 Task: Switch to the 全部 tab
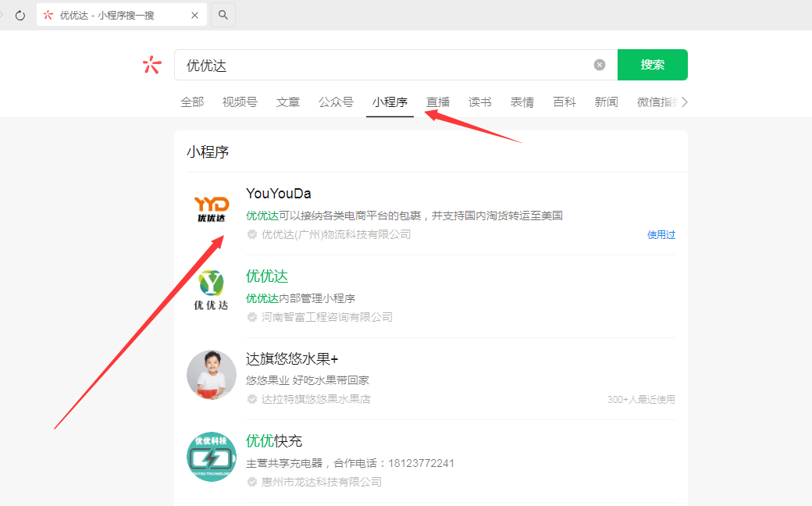pyautogui.click(x=192, y=102)
